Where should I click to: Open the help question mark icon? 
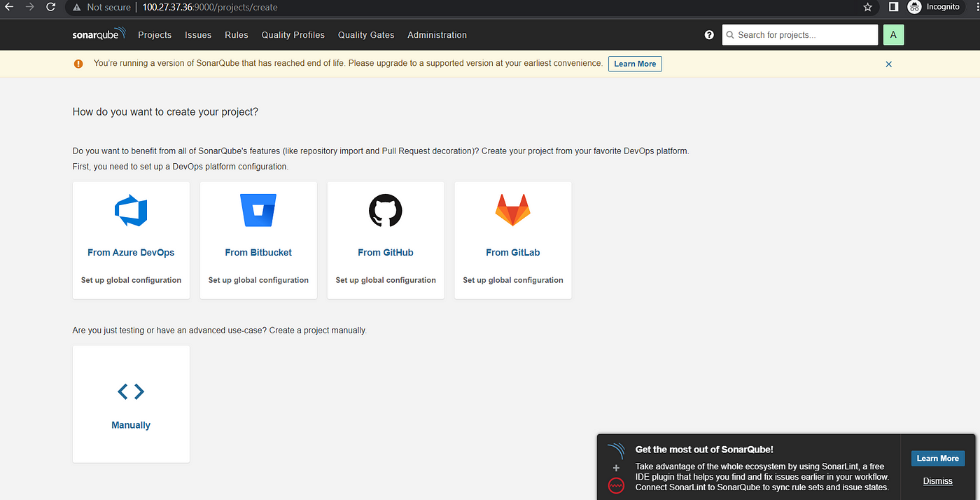pyautogui.click(x=709, y=35)
